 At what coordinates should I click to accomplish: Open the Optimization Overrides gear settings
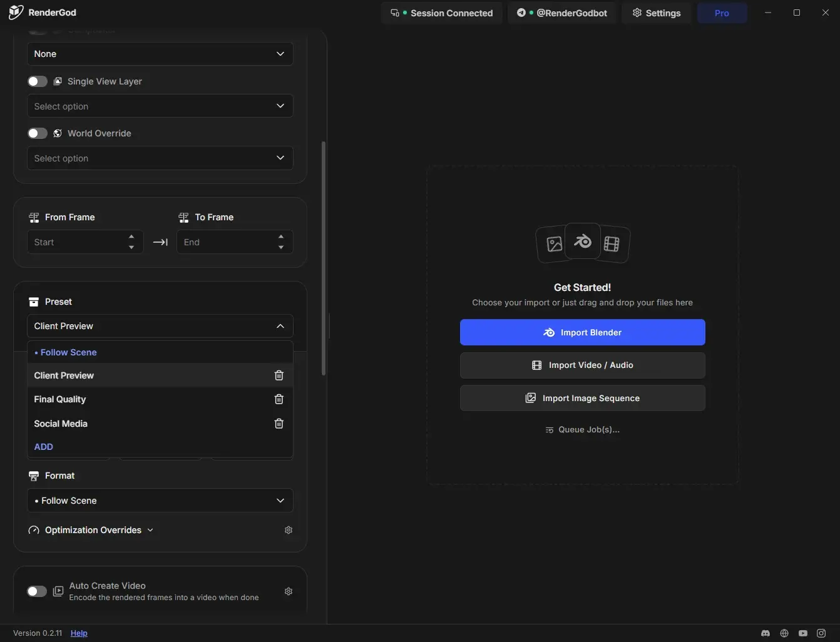(289, 530)
